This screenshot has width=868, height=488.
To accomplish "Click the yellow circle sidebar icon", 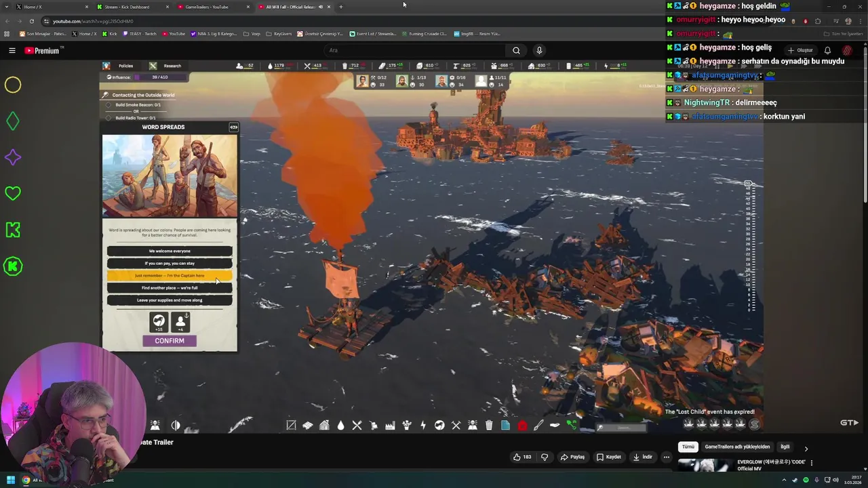I will pyautogui.click(x=13, y=85).
